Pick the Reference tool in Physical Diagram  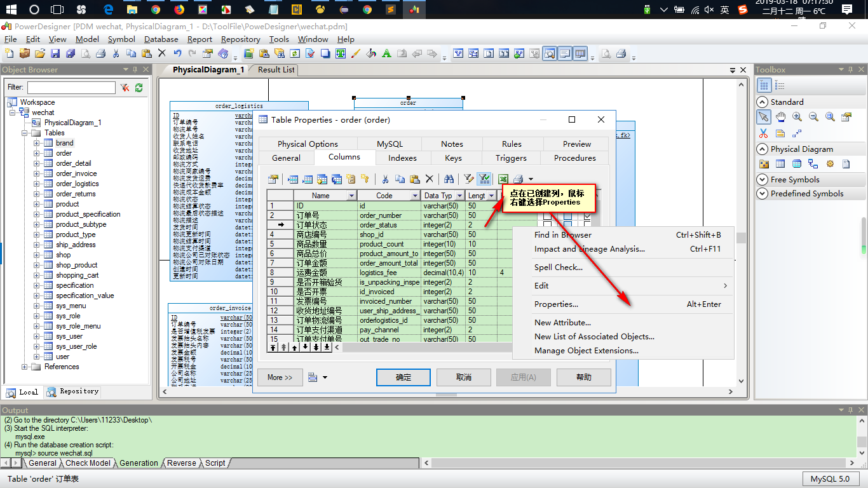pos(813,164)
